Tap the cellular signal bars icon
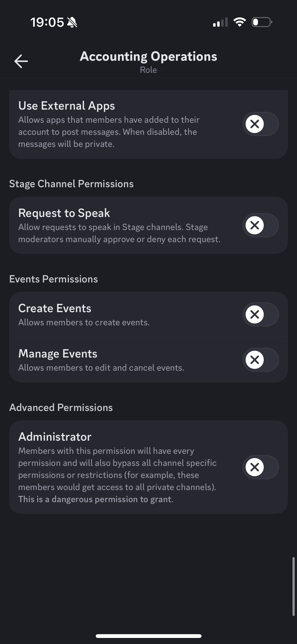 (220, 22)
